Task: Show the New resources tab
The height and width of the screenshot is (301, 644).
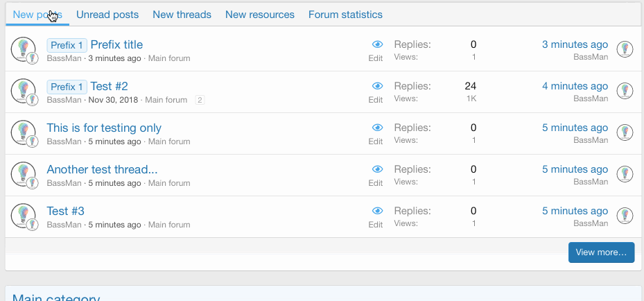Action: [260, 15]
